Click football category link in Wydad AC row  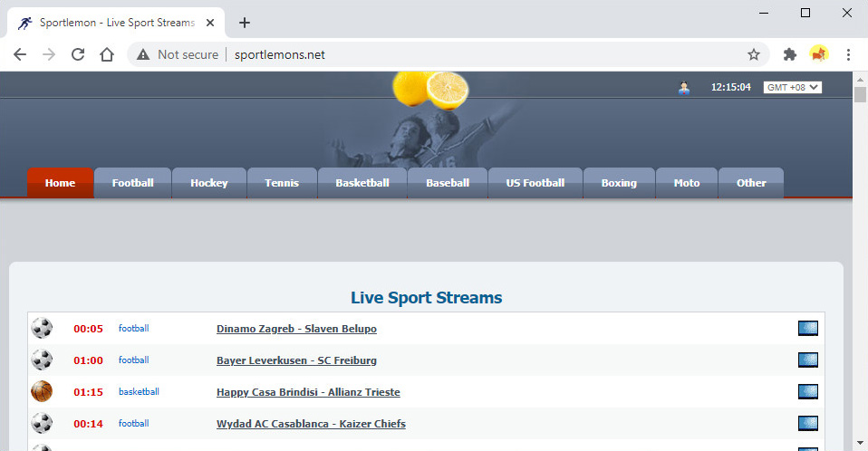[x=133, y=423]
